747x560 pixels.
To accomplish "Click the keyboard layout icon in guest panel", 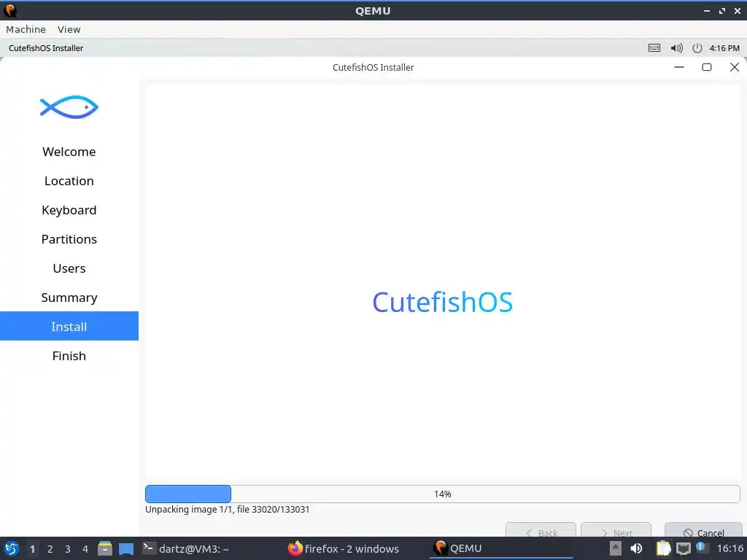I will 654,48.
